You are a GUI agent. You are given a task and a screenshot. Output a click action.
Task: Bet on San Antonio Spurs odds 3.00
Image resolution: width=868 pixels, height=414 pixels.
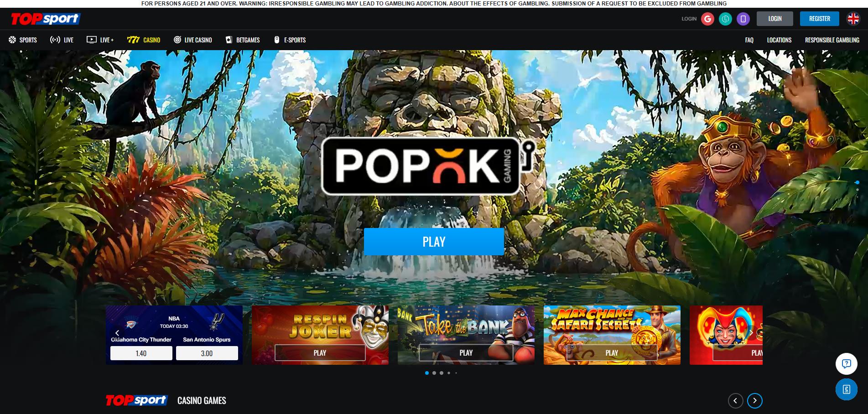click(207, 353)
